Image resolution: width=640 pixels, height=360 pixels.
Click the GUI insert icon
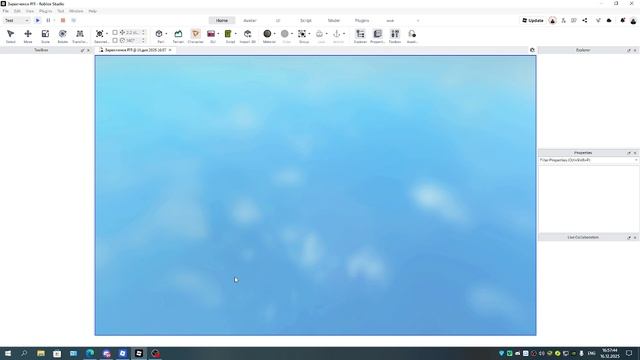(211, 34)
